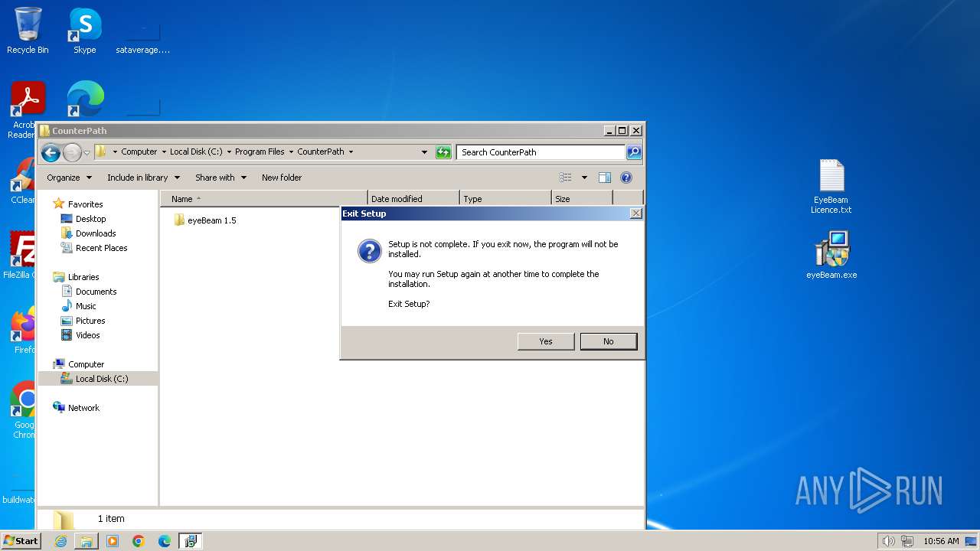Open the address bar history dropdown

pyautogui.click(x=425, y=152)
